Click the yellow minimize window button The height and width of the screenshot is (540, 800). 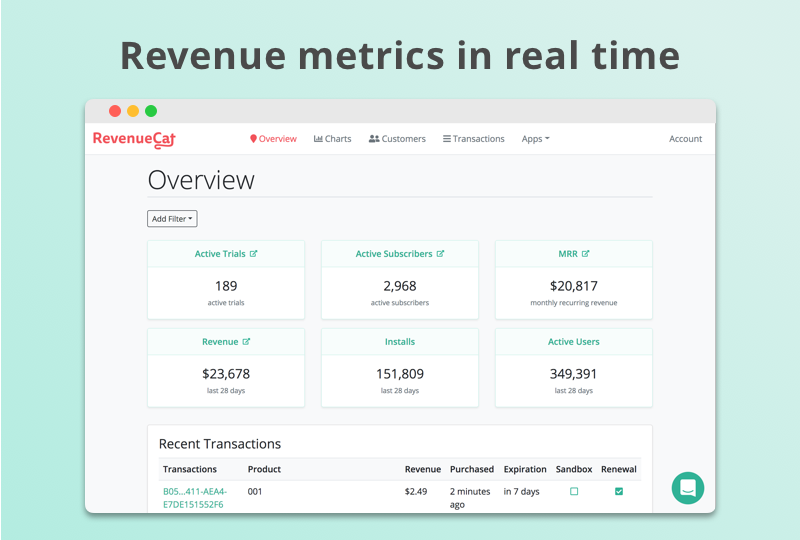click(x=133, y=111)
